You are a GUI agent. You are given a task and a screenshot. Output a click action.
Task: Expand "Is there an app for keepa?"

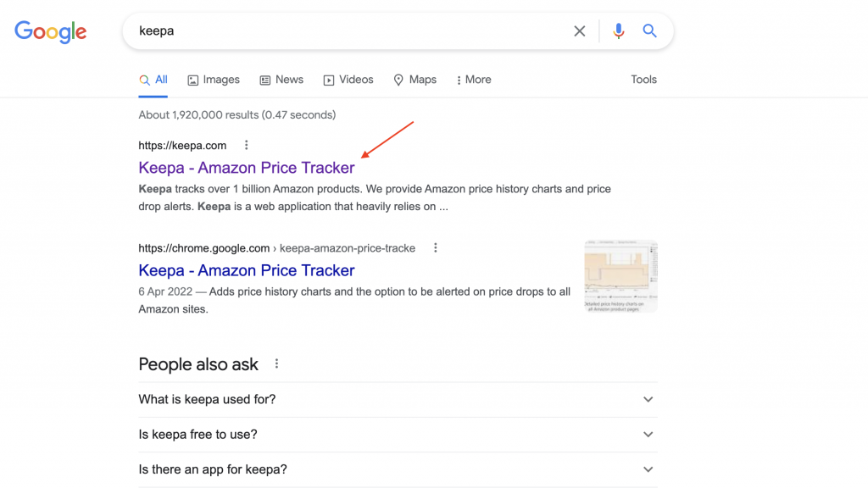(648, 469)
